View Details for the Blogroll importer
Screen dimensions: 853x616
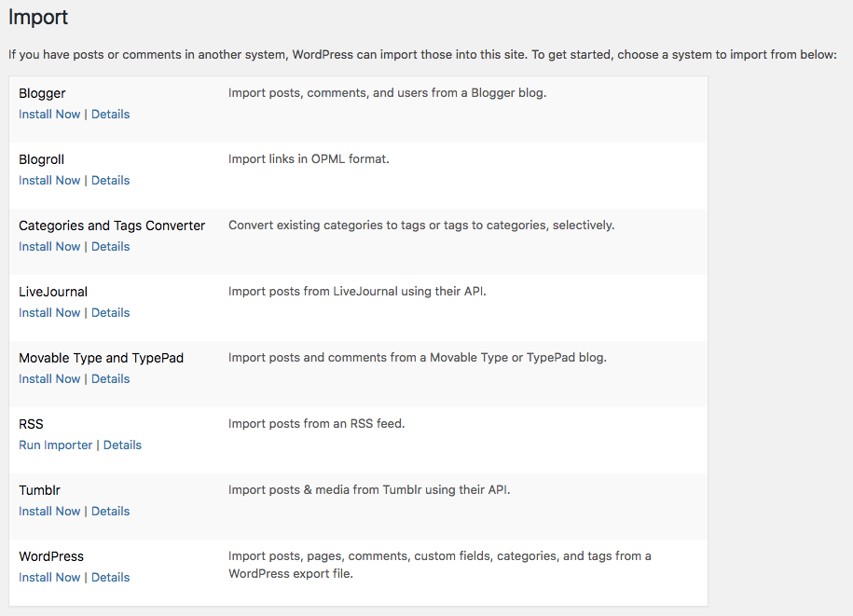tap(110, 181)
